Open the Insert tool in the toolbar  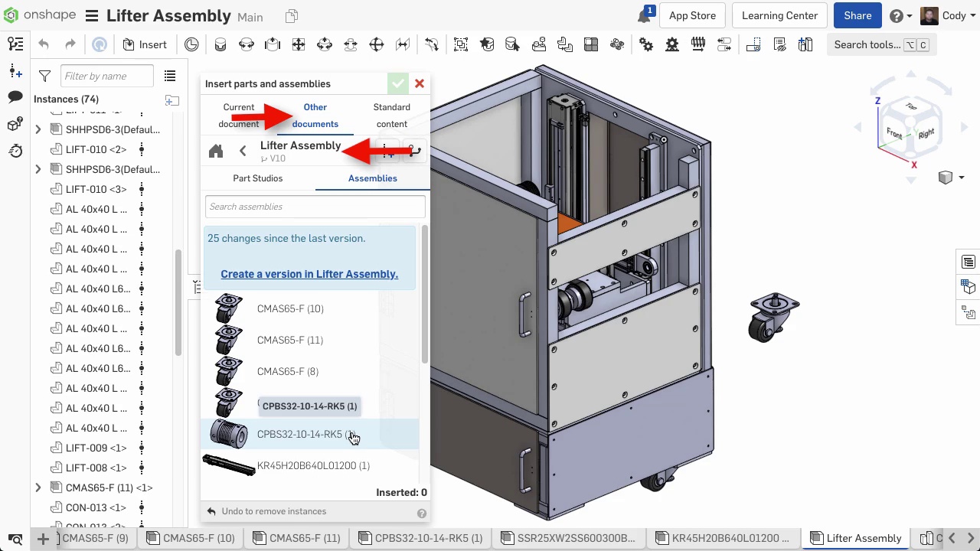pos(144,44)
